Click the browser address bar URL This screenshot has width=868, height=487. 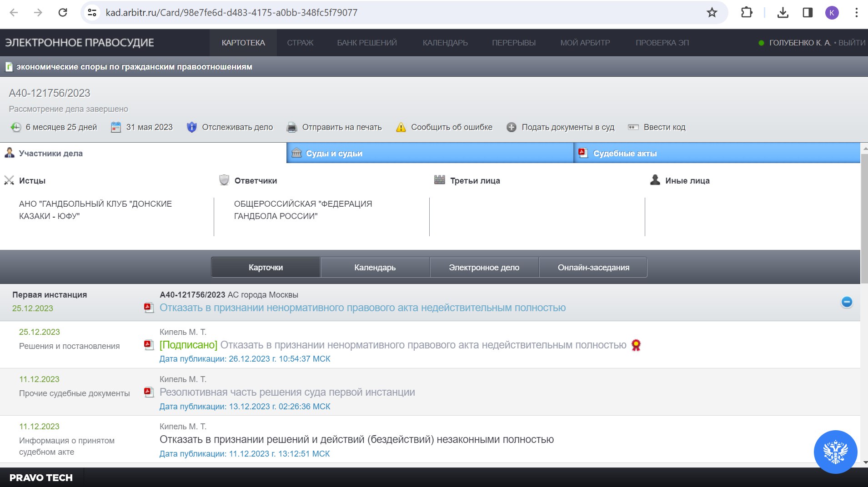click(231, 13)
